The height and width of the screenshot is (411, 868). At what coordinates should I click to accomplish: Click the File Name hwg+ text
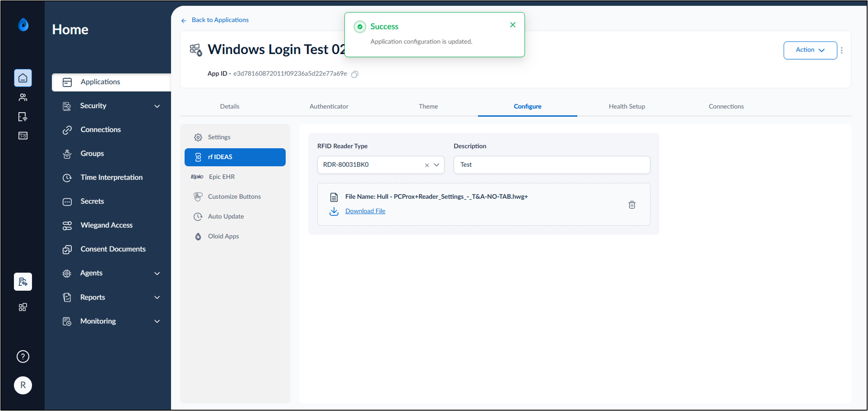pyautogui.click(x=436, y=197)
